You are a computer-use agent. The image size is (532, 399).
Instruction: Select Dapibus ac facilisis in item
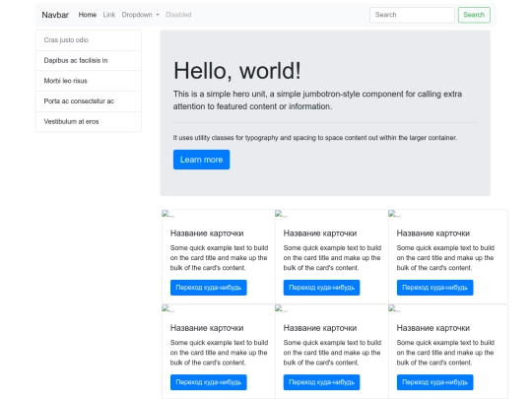coord(89,60)
